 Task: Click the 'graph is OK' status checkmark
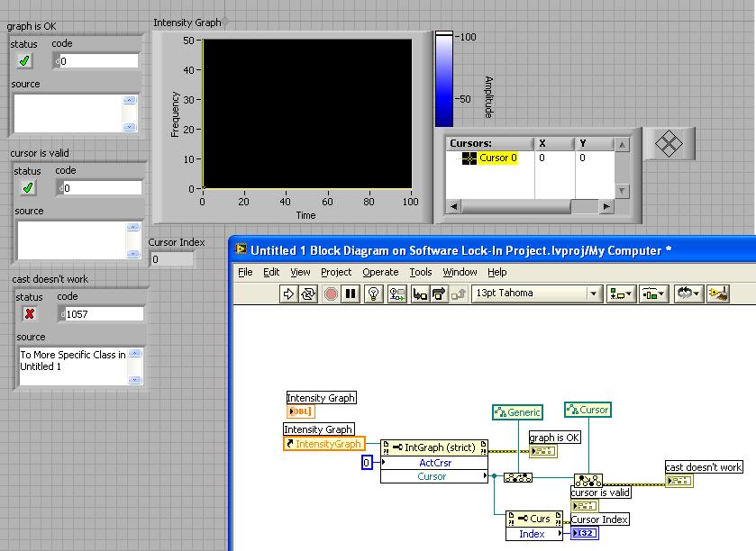point(24,60)
